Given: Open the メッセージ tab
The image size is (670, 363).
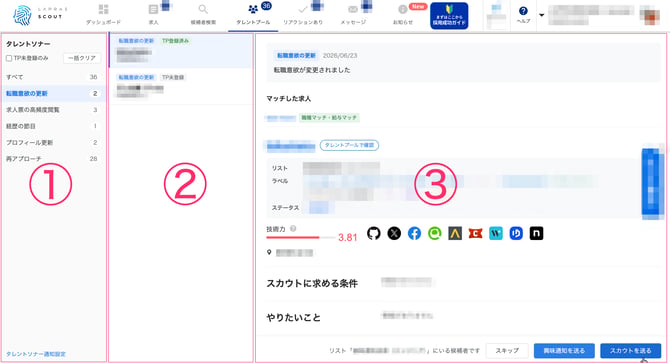Looking at the screenshot, I should pos(353,15).
